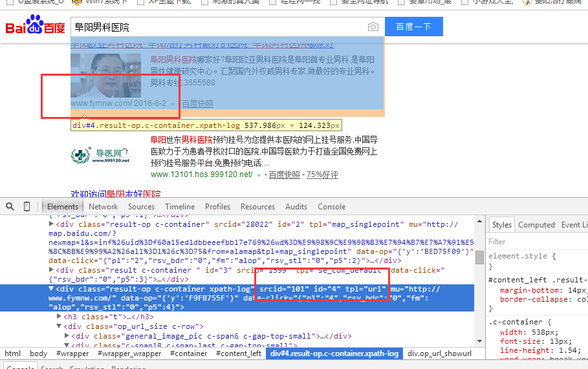Click 百度快照 link of 999120 result

click(x=284, y=175)
